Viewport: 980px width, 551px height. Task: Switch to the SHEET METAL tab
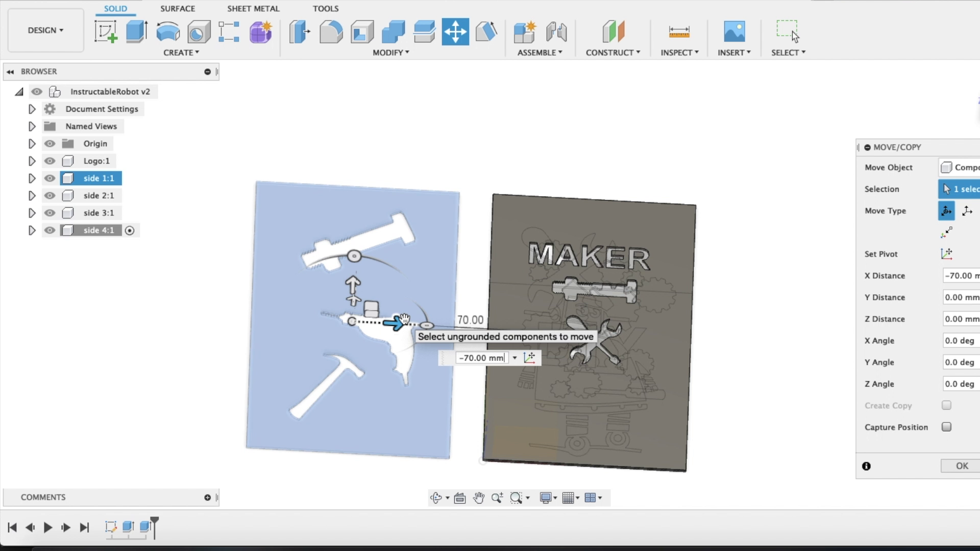(253, 9)
